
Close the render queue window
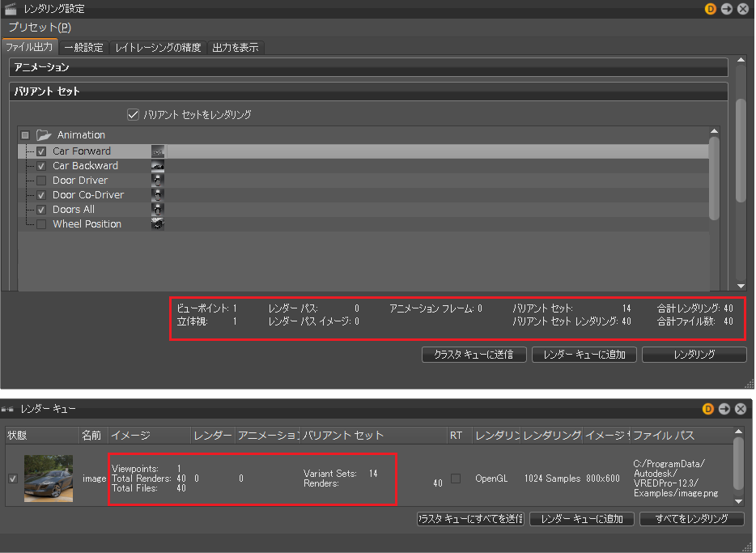pyautogui.click(x=741, y=409)
